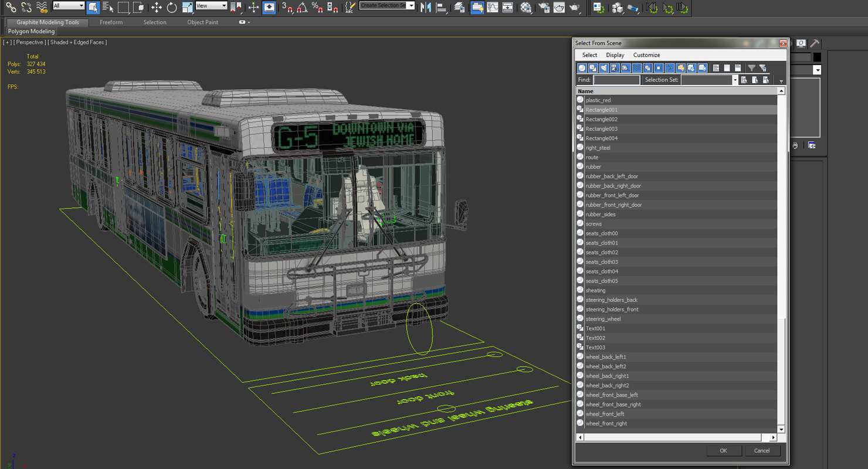This screenshot has height=469, width=868.
Task: Toggle the Graphite Modeling Tools ribbon icon
Action: click(477, 7)
